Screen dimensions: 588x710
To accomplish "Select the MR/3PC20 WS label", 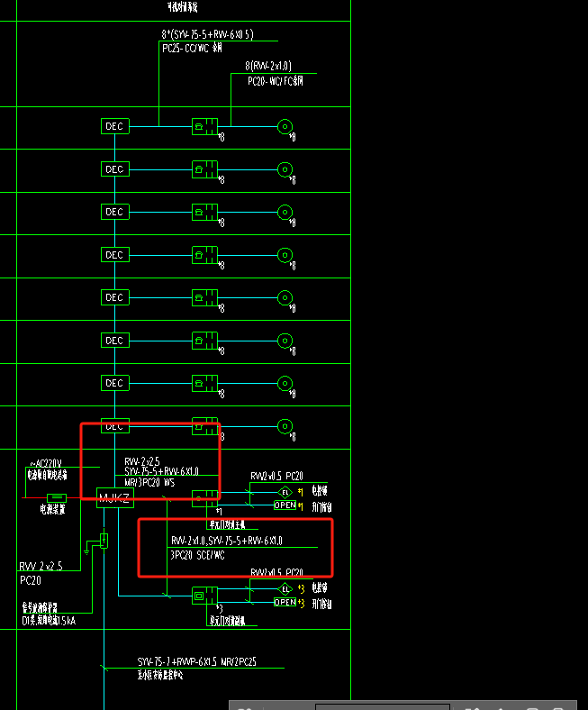I will [149, 483].
